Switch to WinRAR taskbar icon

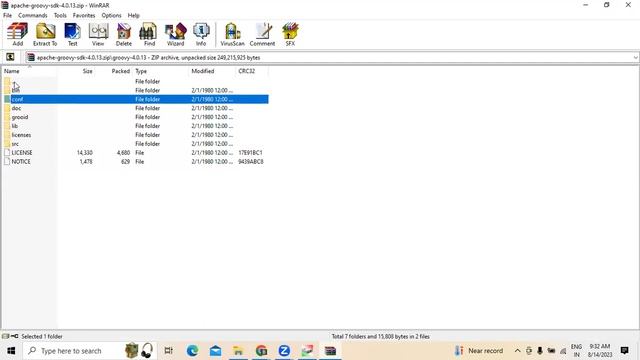point(330,351)
